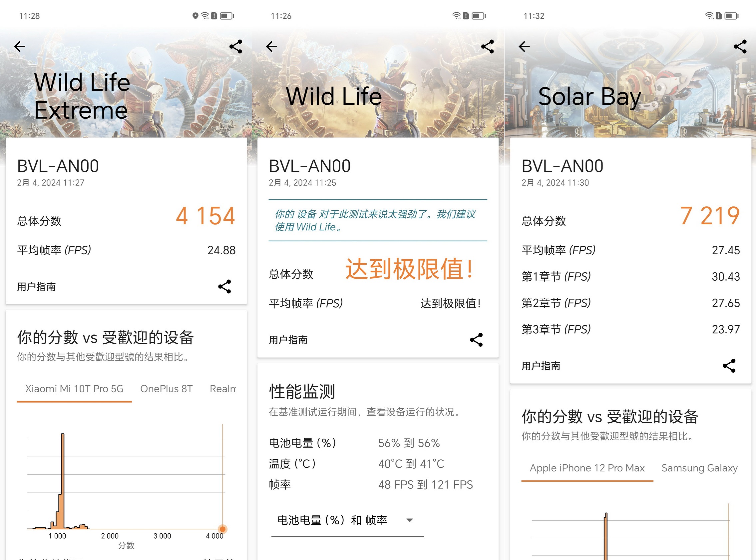Screen dimensions: 756x560
Task: Tap 第2章节 (FPS) value 27.65
Action: pyautogui.click(x=726, y=303)
